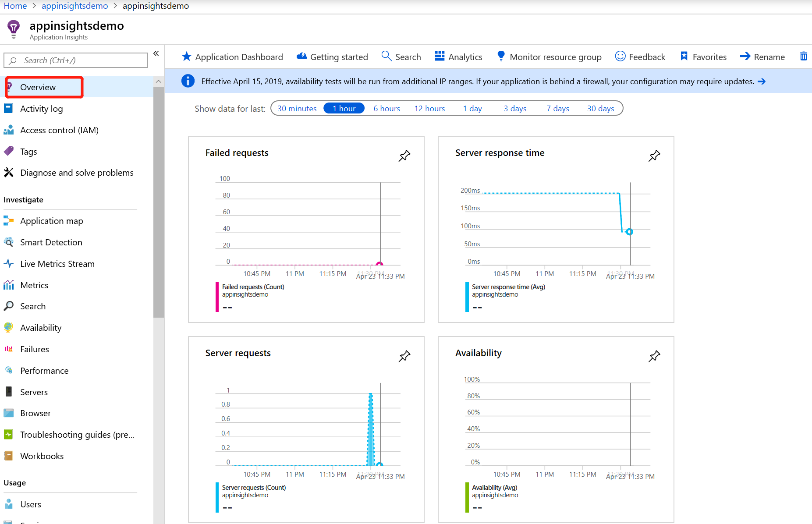The width and height of the screenshot is (812, 524).
Task: Click the Diagnose and solve problems icon
Action: click(x=8, y=173)
